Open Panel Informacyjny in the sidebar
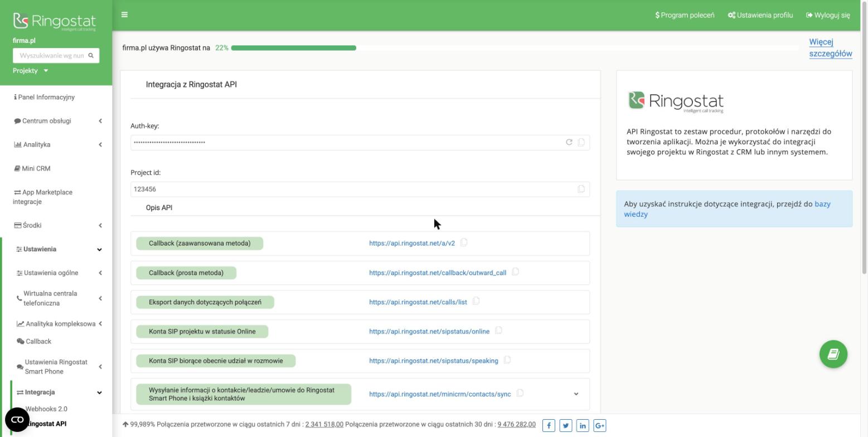This screenshot has height=437, width=868. click(x=45, y=97)
